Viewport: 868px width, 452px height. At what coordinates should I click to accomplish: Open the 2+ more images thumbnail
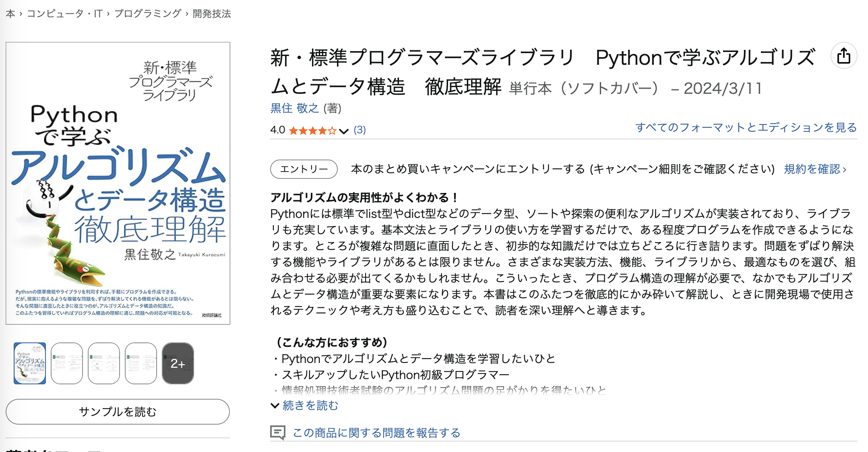point(178,363)
